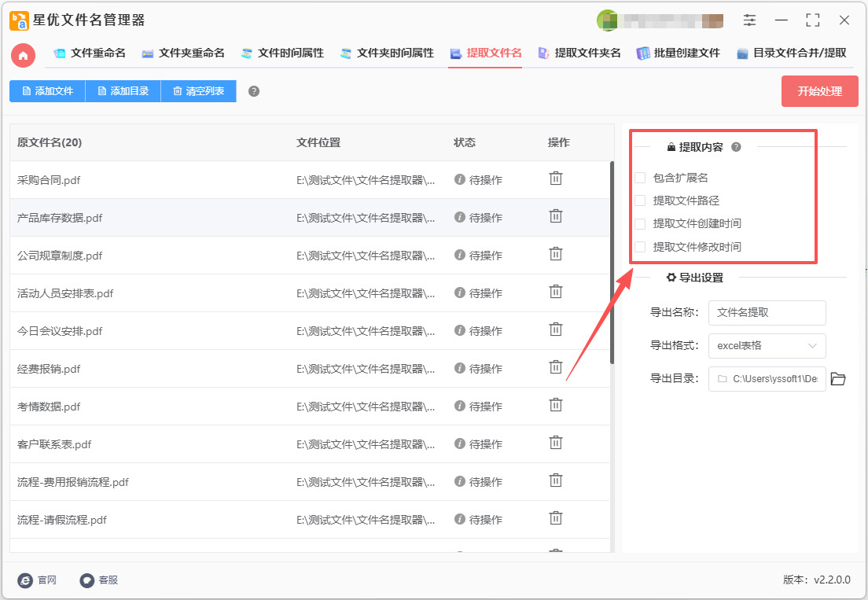Switch to 文件夹重命名 tab
The width and height of the screenshot is (868, 600).
183,53
